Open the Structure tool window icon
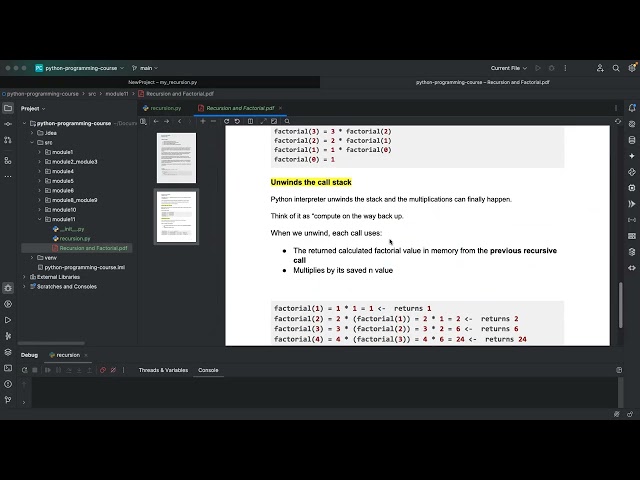 click(x=8, y=160)
